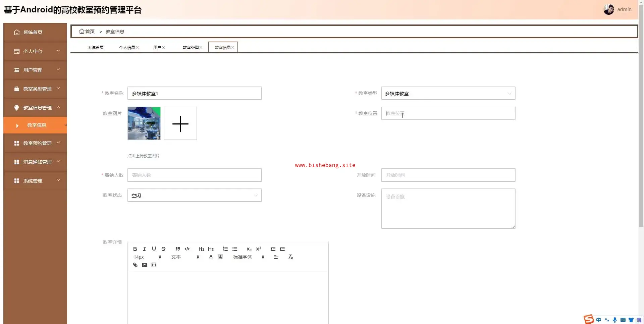
Task: Clear text formatting in the editor
Action: (x=290, y=257)
